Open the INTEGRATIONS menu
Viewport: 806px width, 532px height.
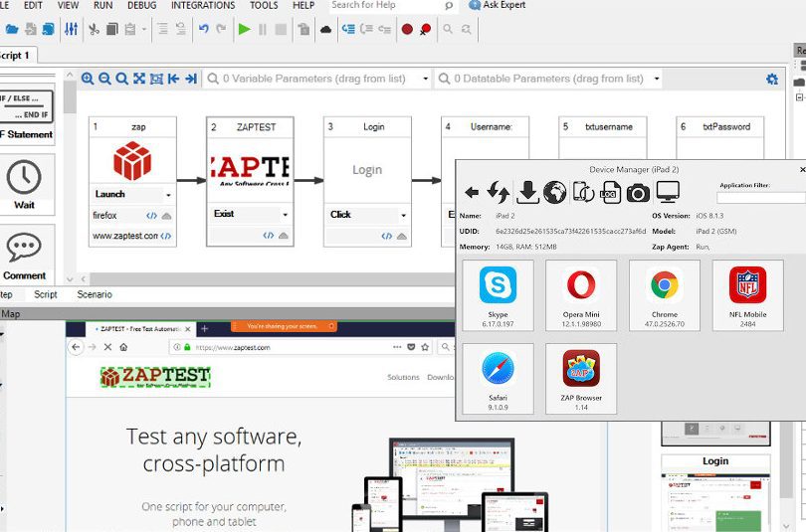pyautogui.click(x=203, y=5)
